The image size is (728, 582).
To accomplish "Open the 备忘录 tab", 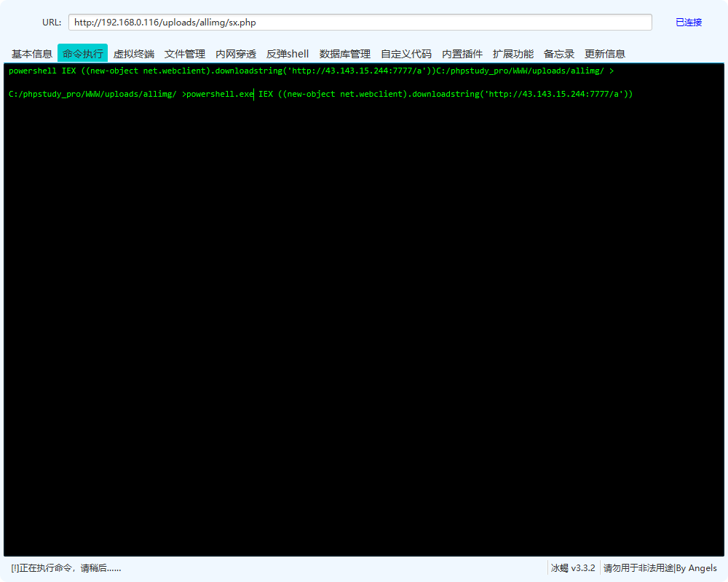I will [x=558, y=53].
